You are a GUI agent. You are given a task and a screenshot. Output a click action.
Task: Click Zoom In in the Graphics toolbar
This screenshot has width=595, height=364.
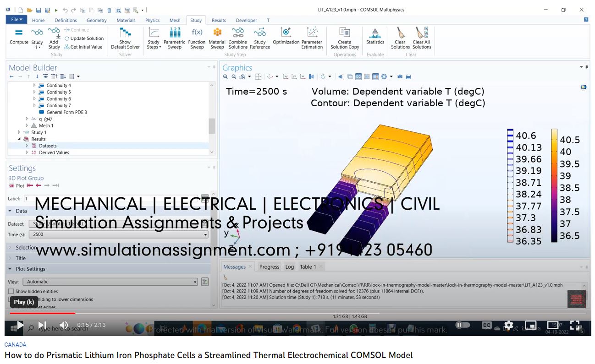point(225,76)
